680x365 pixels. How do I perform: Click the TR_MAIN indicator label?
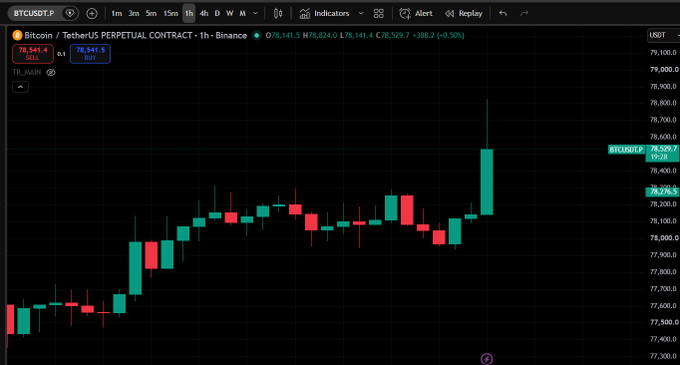[x=26, y=72]
